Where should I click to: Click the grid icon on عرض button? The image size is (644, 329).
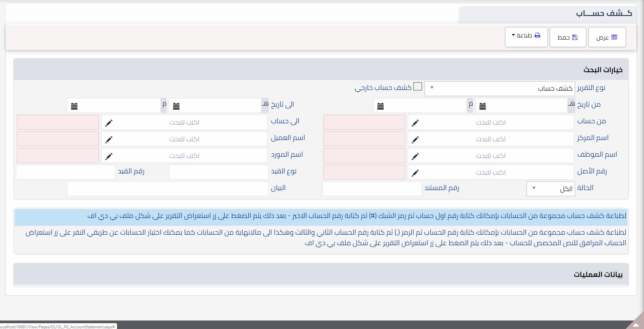tap(614, 37)
